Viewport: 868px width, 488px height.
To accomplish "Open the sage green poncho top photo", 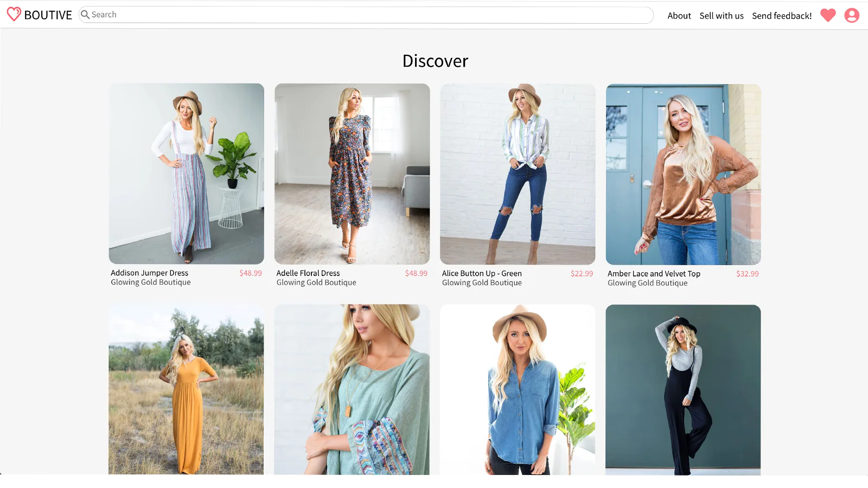I will click(x=352, y=389).
